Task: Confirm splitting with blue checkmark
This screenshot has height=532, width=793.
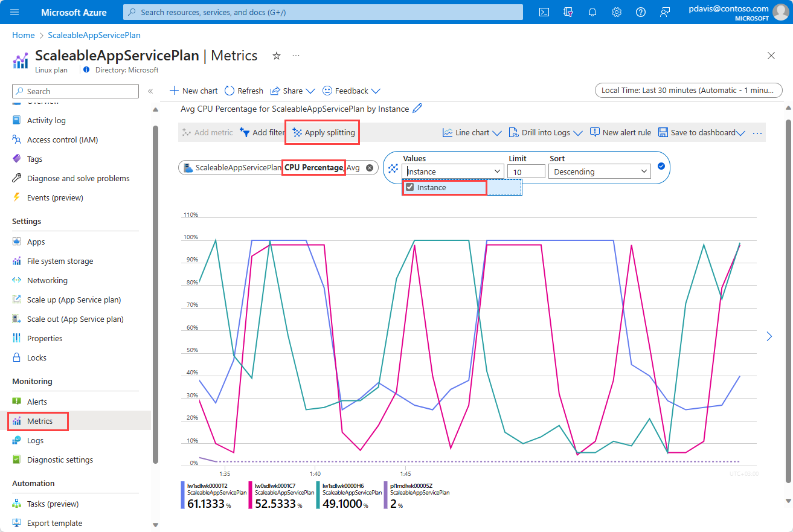Action: 661,165
